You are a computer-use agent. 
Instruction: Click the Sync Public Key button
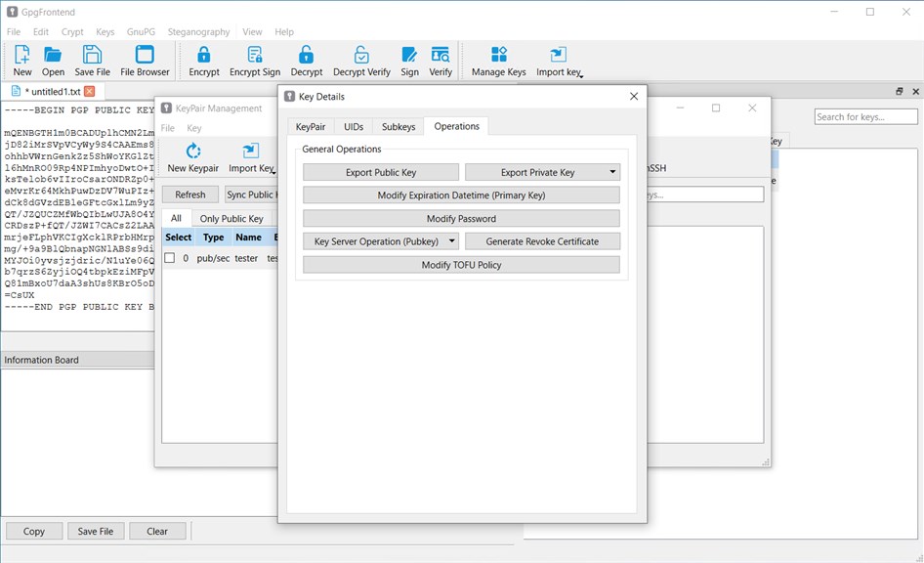pos(252,195)
